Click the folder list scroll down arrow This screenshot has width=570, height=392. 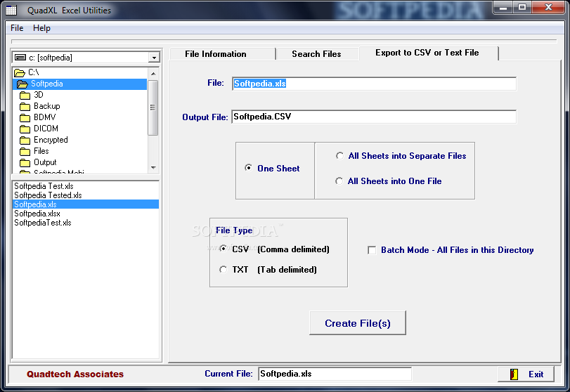153,167
